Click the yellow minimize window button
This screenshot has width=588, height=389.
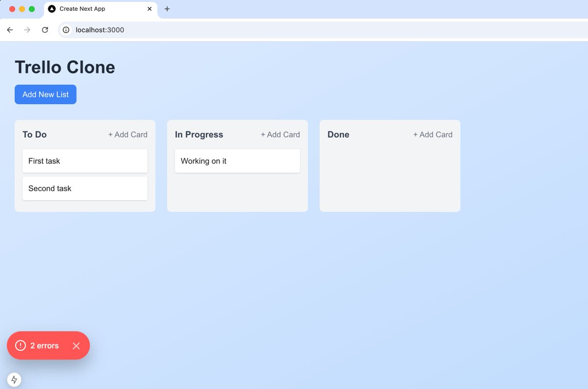[22, 9]
